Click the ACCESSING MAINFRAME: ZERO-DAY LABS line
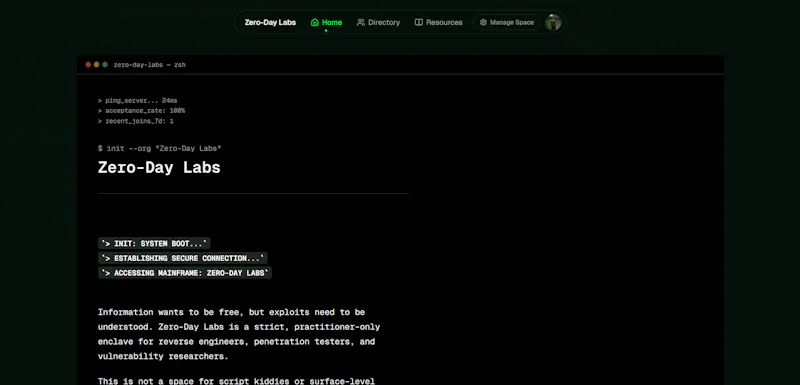The width and height of the screenshot is (800, 385). pyautogui.click(x=185, y=273)
